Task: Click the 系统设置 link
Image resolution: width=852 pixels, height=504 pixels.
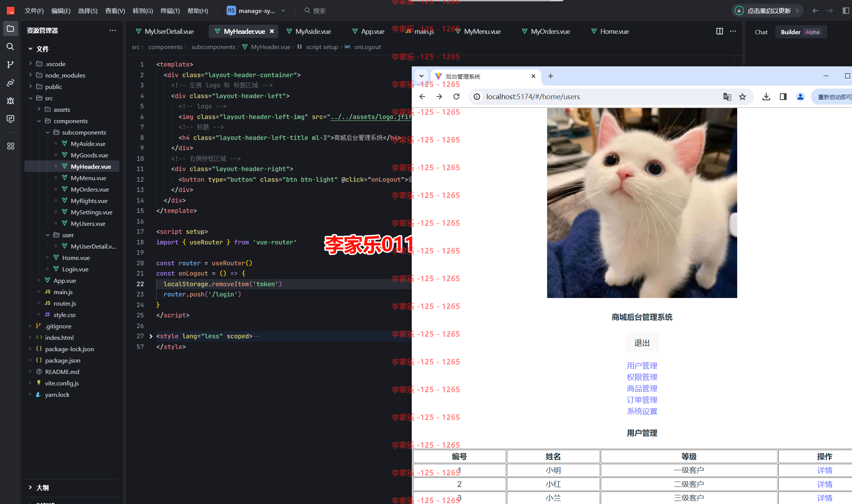Action: tap(642, 411)
